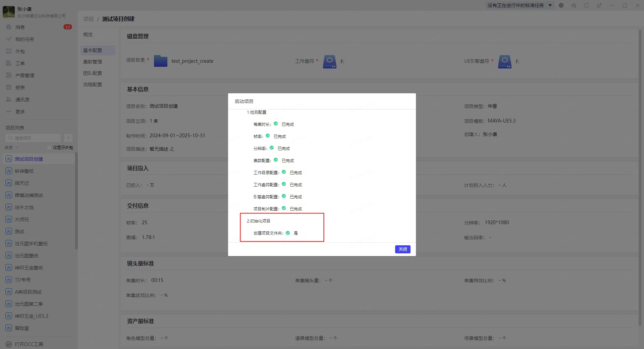Click the info icon in the title bar
Viewport: 644px width, 349px height.
coord(561,5)
